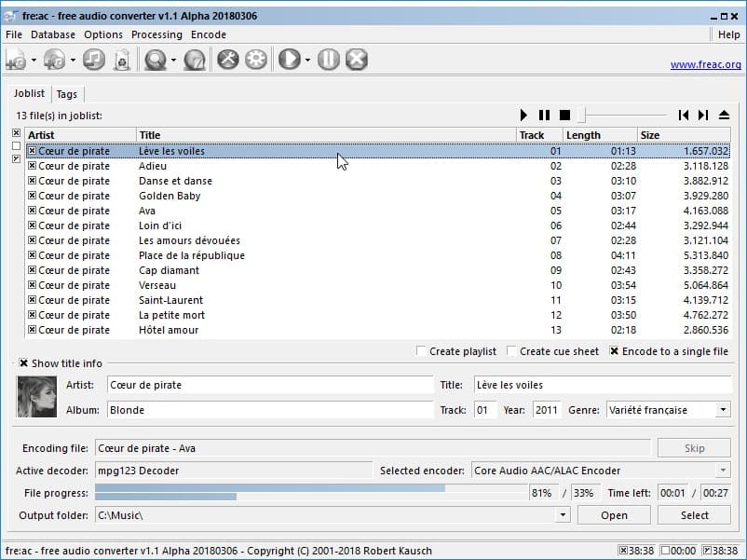
Task: Visit the www.freac.org link
Action: pyautogui.click(x=705, y=65)
